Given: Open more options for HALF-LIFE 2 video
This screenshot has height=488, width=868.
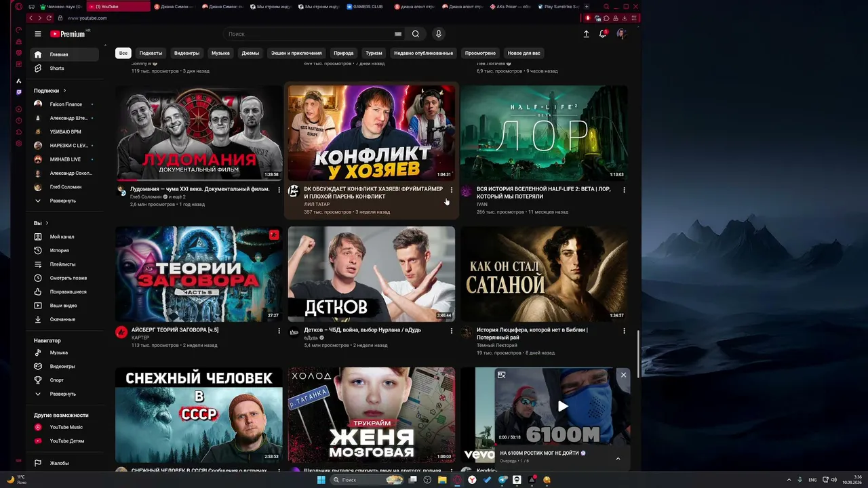Looking at the screenshot, I should [x=625, y=190].
